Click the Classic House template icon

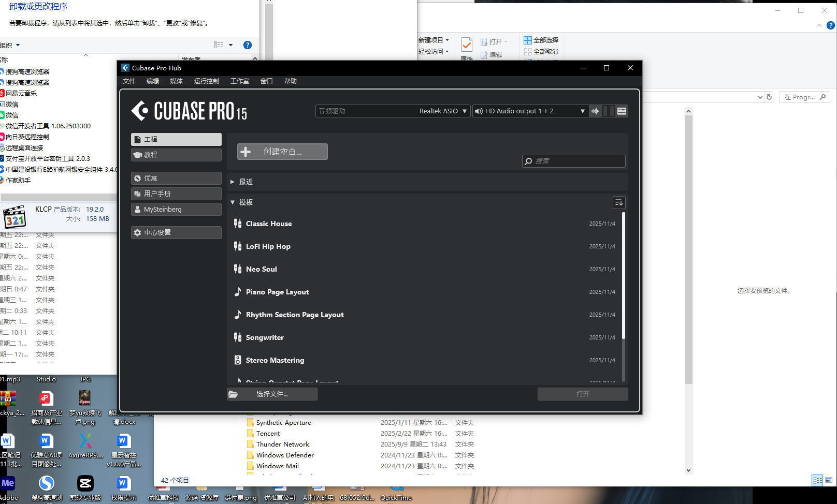point(238,224)
